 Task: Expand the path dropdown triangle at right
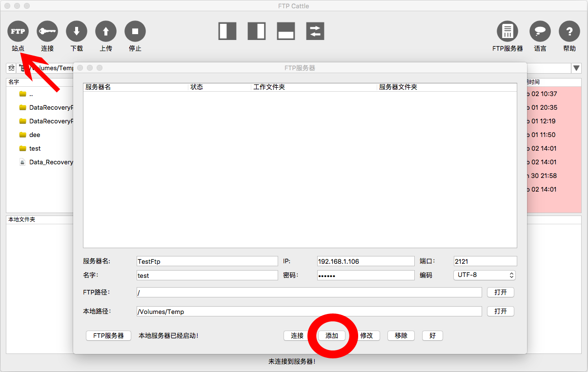[577, 68]
